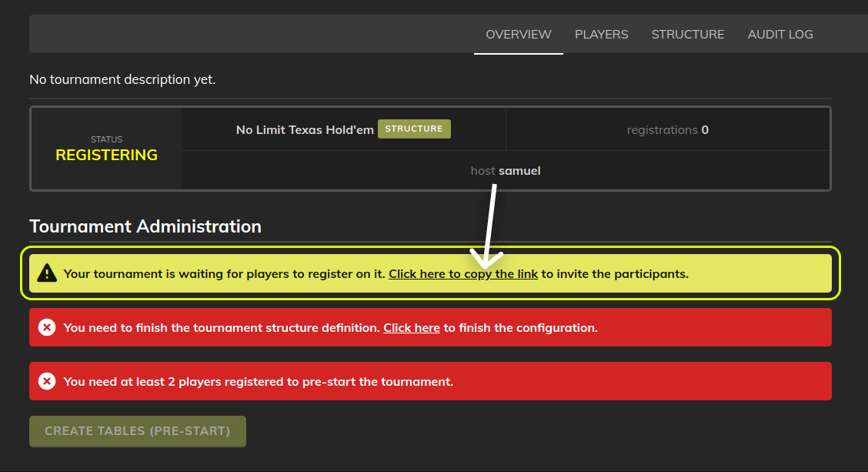View the Audit Log tab
868x472 pixels.
pyautogui.click(x=780, y=35)
